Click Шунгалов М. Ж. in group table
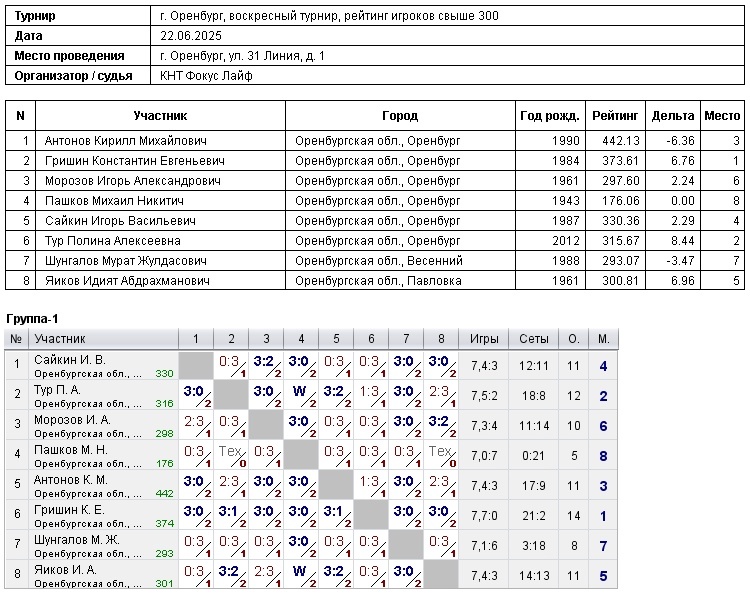Screen dimensions: 750x594 coord(77,540)
